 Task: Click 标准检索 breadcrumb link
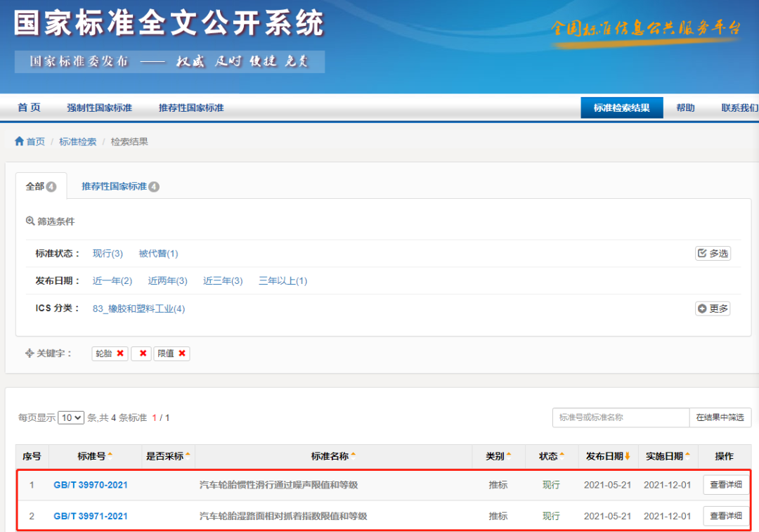77,141
